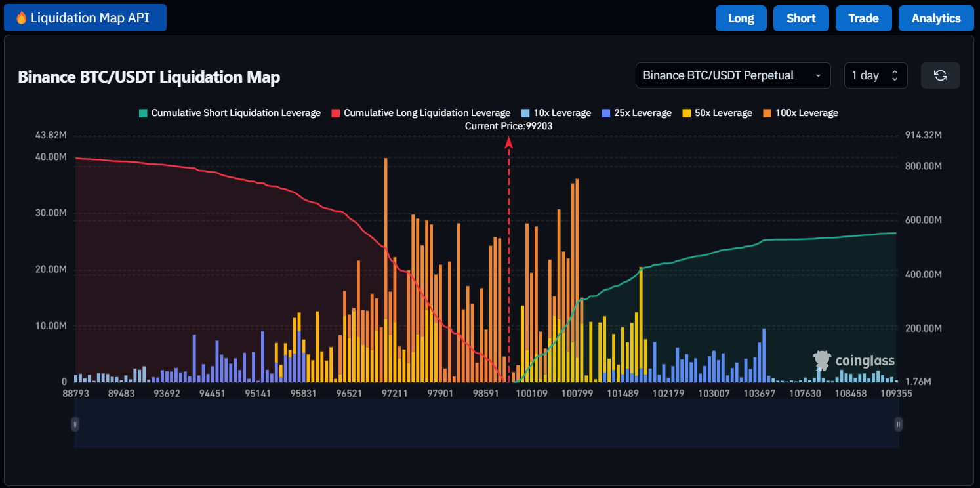Click the 43.82M left axis label

[x=51, y=135]
